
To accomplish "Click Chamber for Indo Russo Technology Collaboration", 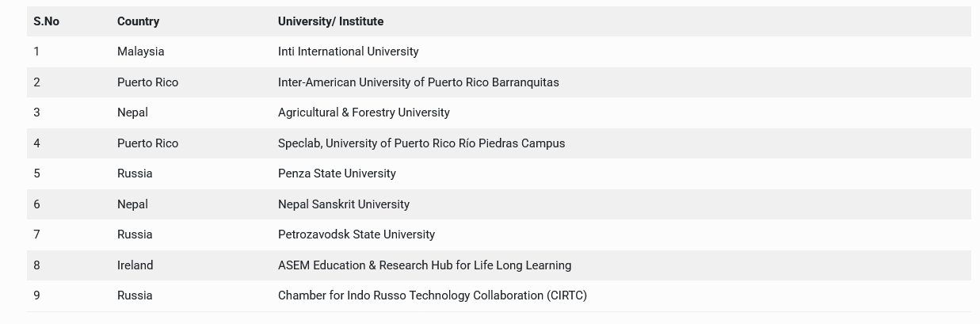I will point(433,295).
